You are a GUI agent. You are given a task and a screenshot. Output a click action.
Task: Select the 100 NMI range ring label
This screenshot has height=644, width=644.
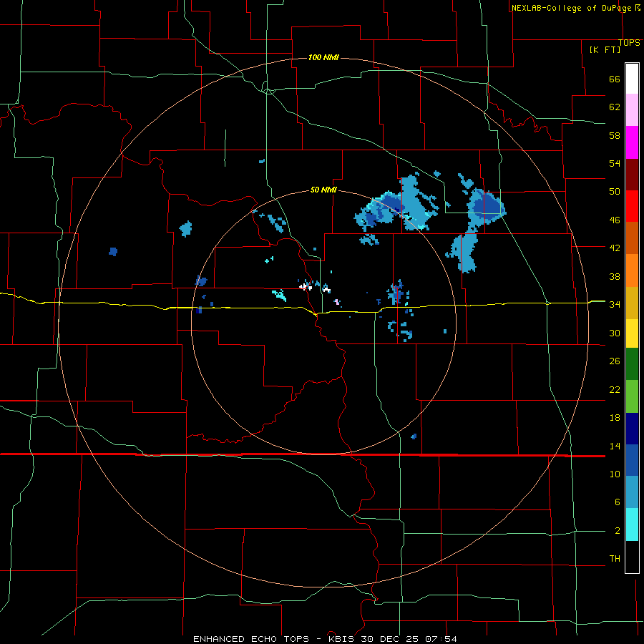coord(323,57)
